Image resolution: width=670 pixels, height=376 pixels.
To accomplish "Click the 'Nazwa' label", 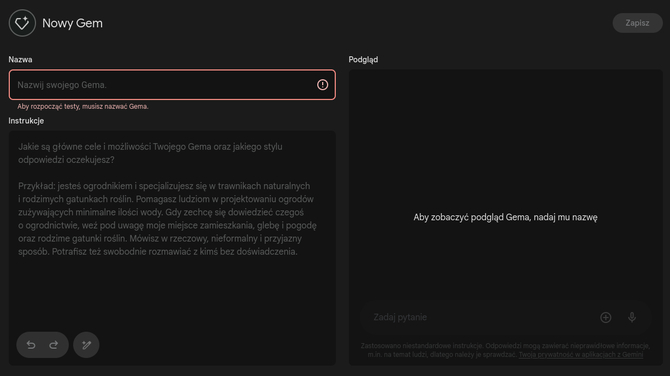I will pos(20,59).
